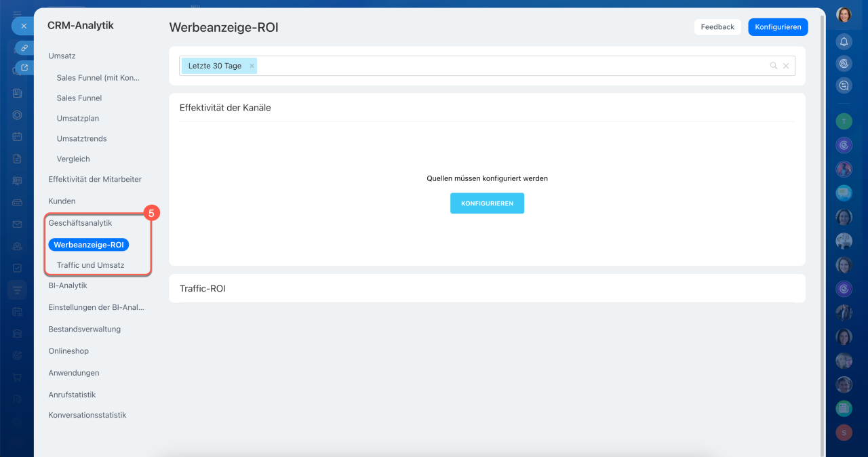
Task: Select the Traffic und Umsatz report
Action: [90, 265]
